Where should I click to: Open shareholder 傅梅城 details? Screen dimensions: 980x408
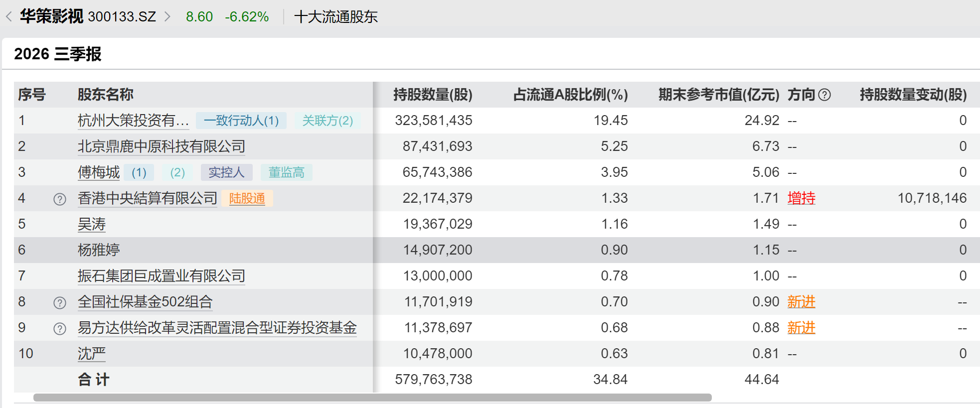tap(99, 172)
